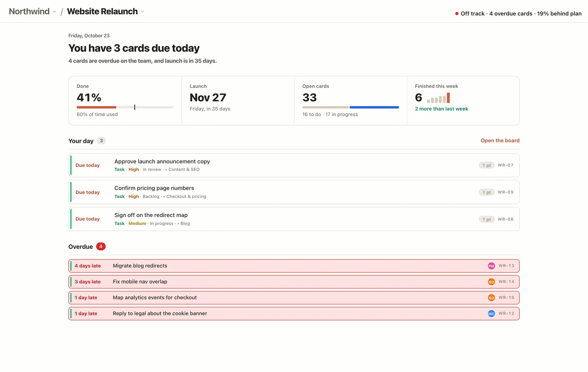Click the Done progress bar at 41%
Screen dimensions: 588x372
point(125,107)
